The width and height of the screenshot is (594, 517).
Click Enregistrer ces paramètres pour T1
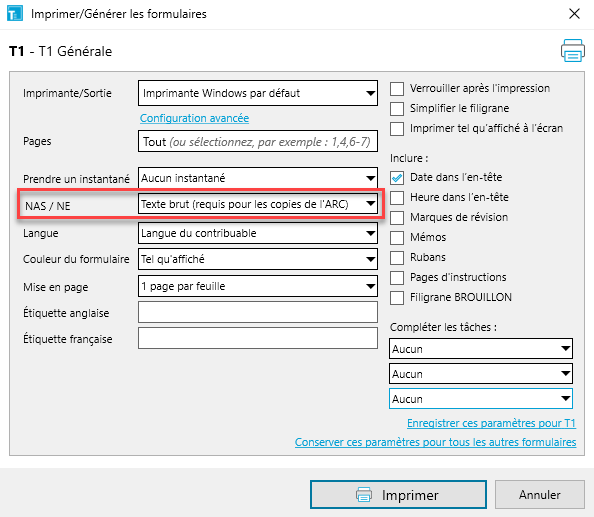coord(491,423)
